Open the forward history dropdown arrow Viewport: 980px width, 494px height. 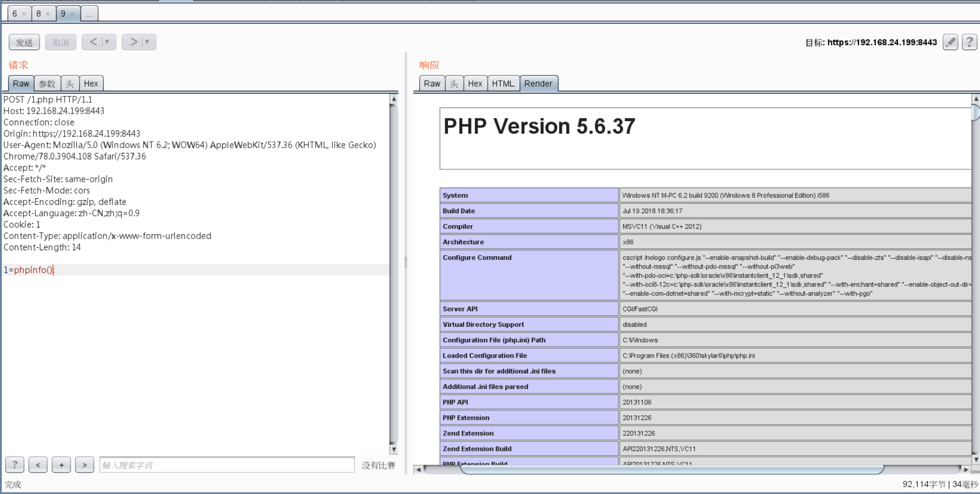pos(147,42)
